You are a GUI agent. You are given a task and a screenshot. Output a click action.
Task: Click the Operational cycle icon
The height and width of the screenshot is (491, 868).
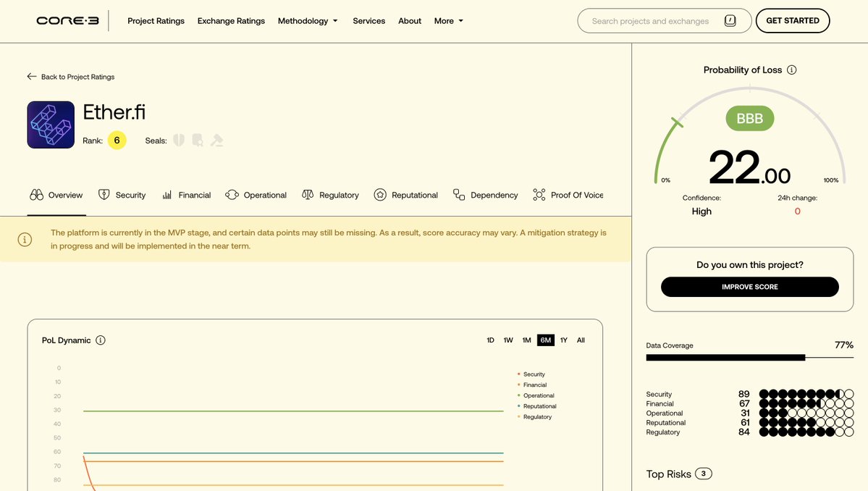(232, 195)
